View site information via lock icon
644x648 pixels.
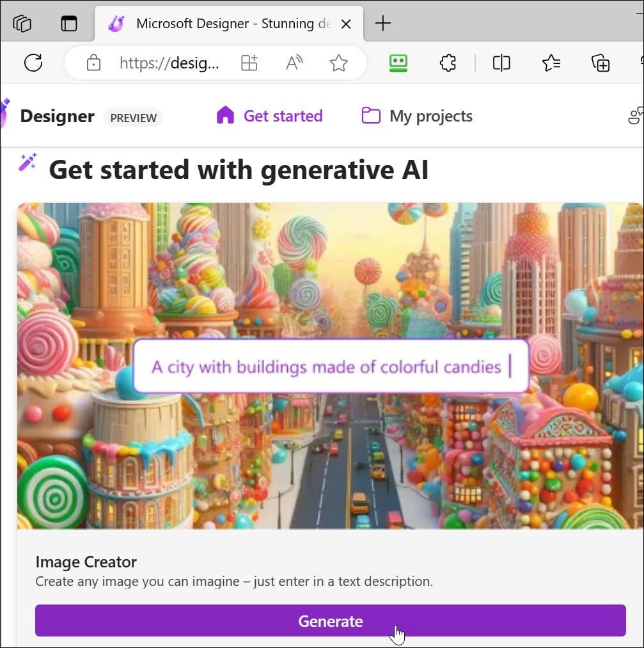click(x=93, y=63)
